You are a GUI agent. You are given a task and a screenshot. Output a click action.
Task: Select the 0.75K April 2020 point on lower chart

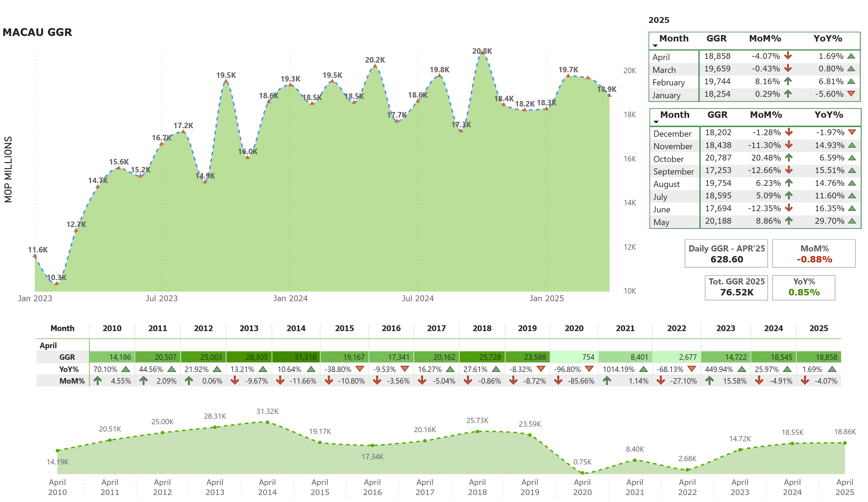coord(582,473)
